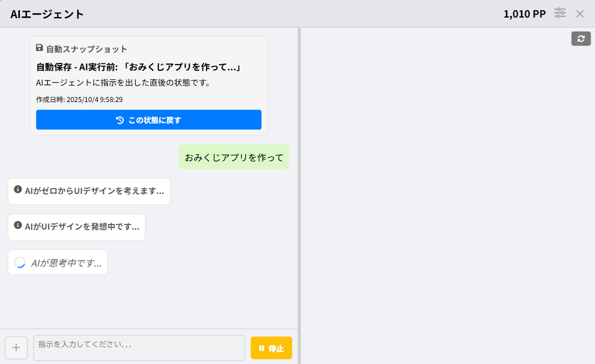Viewport: 595px width, 364px height.
Task: Click the info icon on the AIがゼロからUIデザイン message
Action: click(18, 190)
